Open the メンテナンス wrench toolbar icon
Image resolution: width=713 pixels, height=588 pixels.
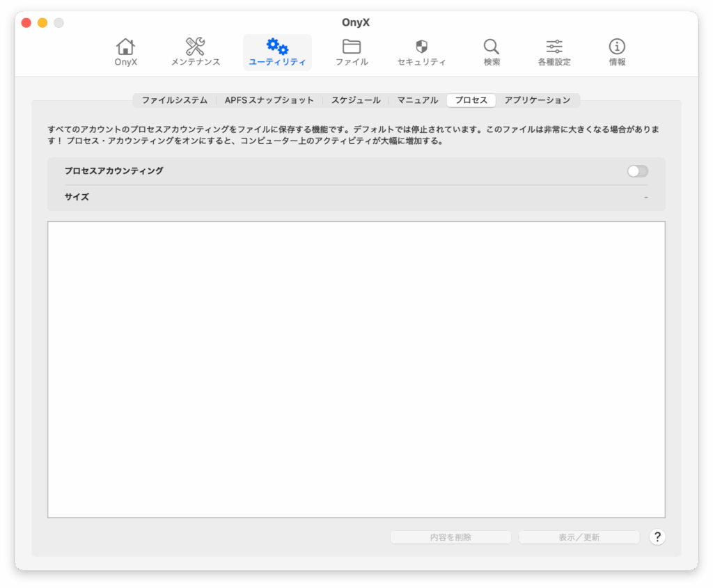coord(195,47)
